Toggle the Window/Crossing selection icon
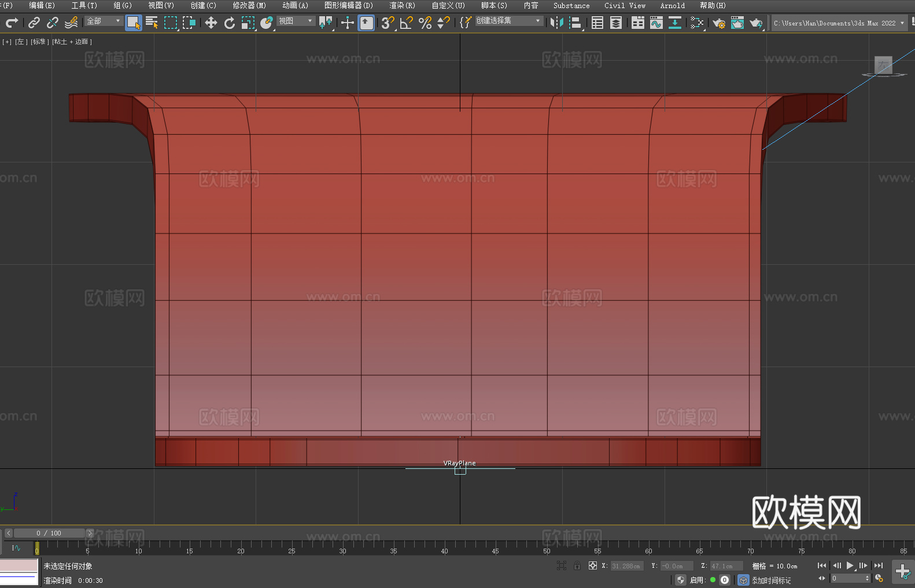This screenshot has height=588, width=915. [189, 23]
